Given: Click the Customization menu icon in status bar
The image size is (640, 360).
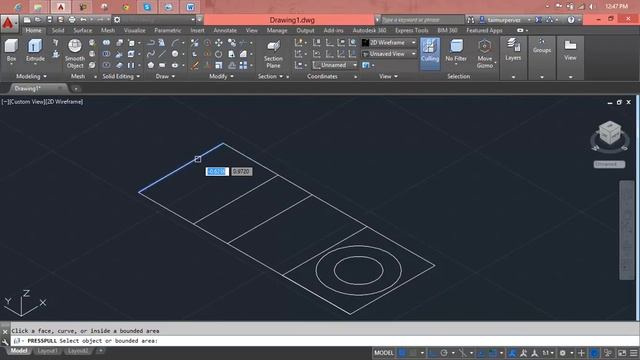Looking at the screenshot, I should tap(633, 353).
